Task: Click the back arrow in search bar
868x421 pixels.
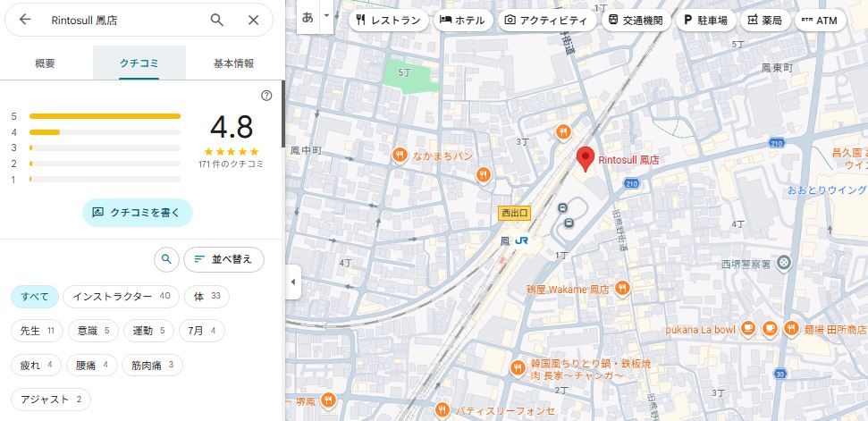Action: (25, 20)
